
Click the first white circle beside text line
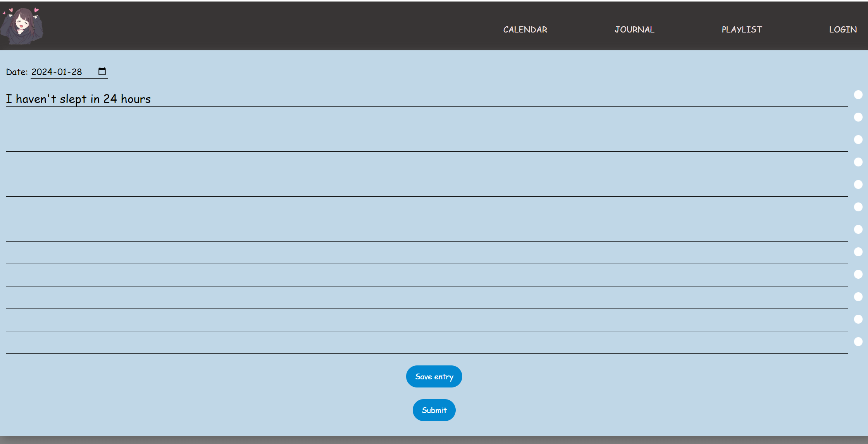click(858, 95)
